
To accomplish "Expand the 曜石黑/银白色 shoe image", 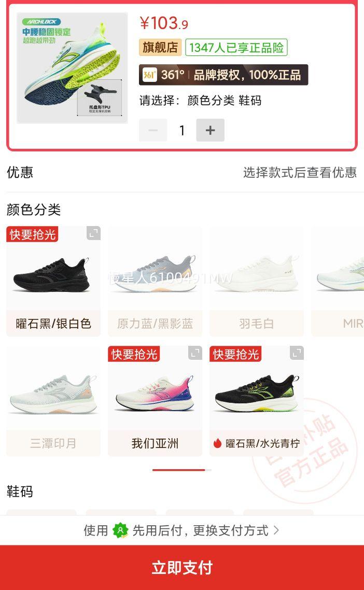I will pyautogui.click(x=94, y=233).
